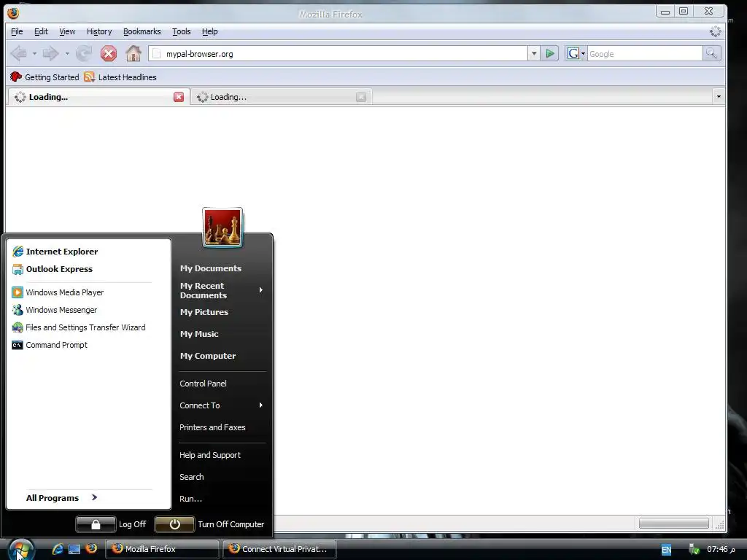The width and height of the screenshot is (747, 560).
Task: Click the EN language indicator
Action: pos(666,550)
